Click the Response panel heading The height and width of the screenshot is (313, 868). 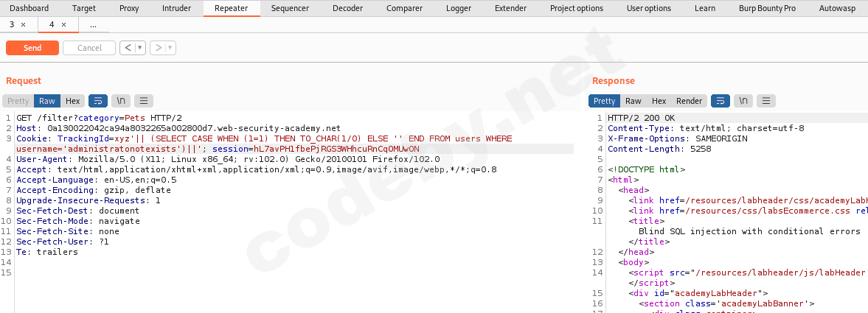click(x=614, y=81)
